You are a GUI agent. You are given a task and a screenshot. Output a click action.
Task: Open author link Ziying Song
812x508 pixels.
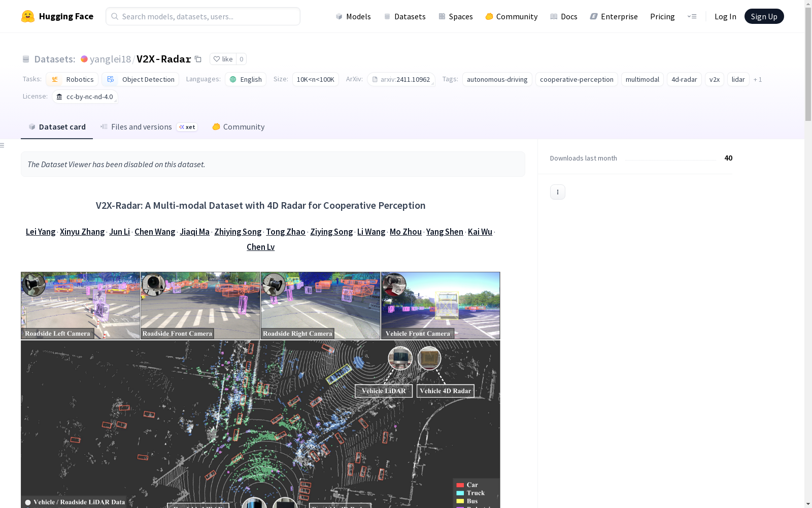(x=331, y=232)
